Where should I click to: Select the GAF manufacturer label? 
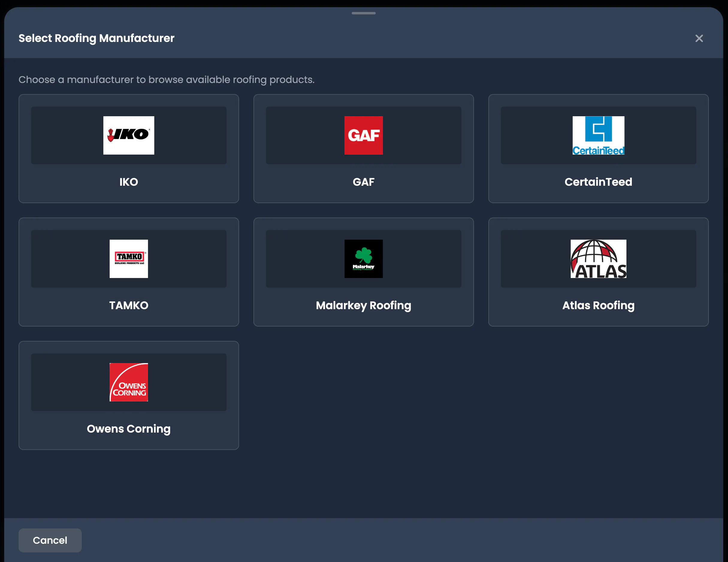click(363, 182)
